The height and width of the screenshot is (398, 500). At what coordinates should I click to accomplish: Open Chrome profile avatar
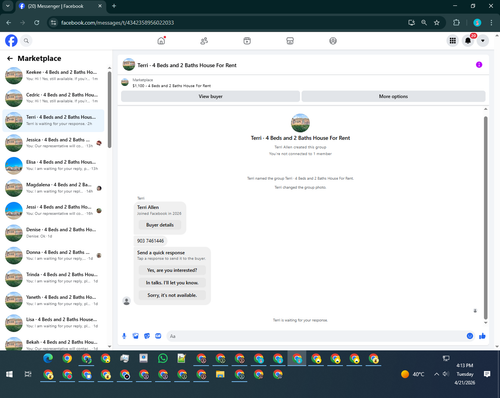(477, 23)
